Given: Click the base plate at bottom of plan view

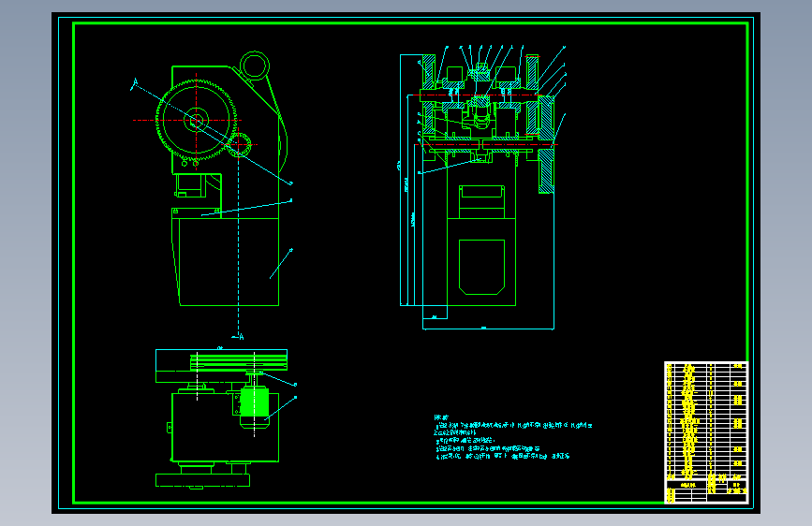Looking at the screenshot, I should 202,480.
